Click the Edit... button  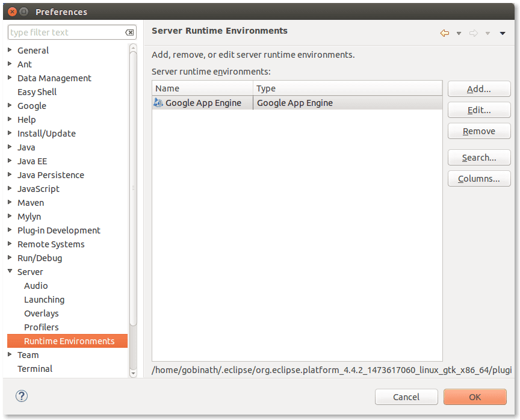[479, 110]
